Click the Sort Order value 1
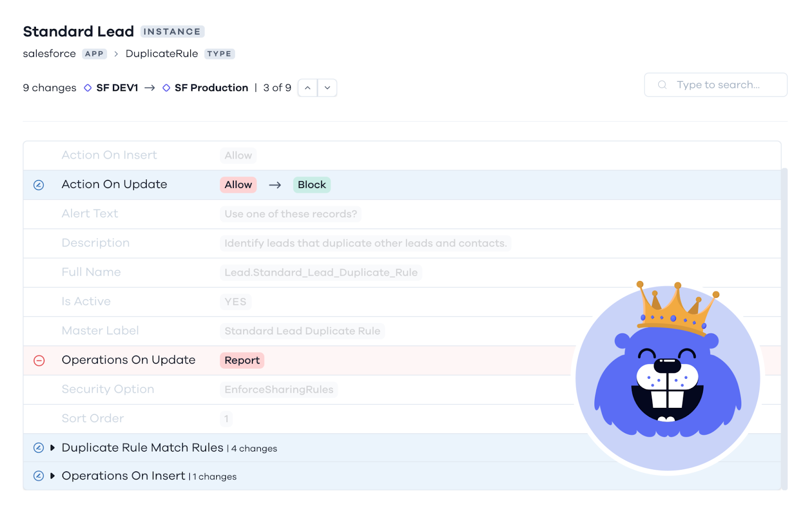The image size is (812, 513). 226,419
